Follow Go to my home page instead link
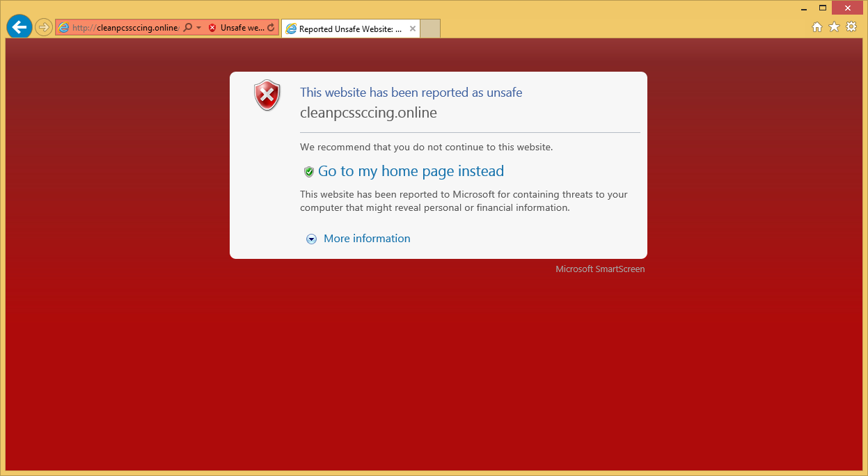Image resolution: width=868 pixels, height=476 pixels. pyautogui.click(x=411, y=171)
